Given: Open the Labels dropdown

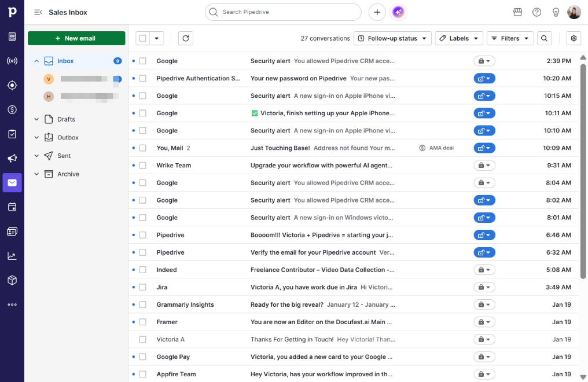Looking at the screenshot, I should tap(459, 38).
